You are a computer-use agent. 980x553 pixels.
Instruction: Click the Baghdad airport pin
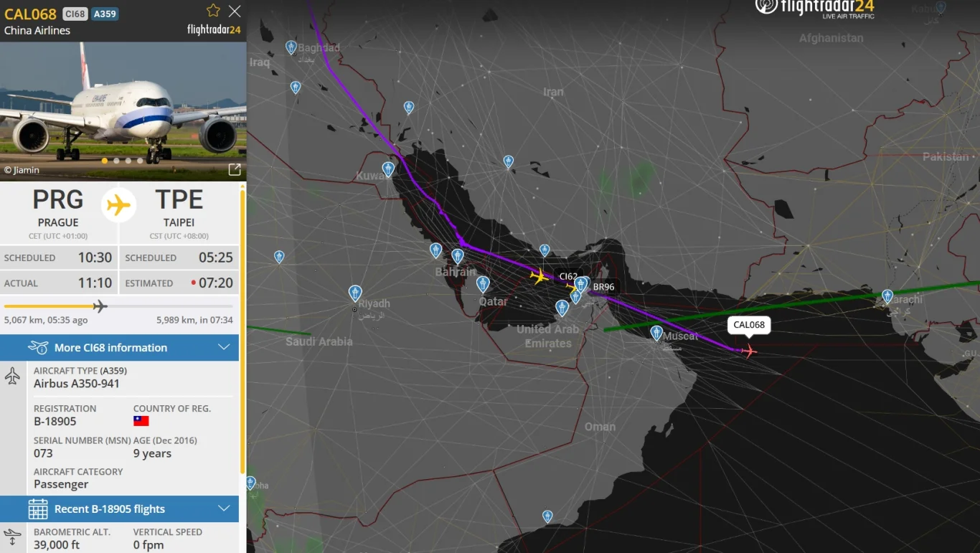pyautogui.click(x=291, y=47)
